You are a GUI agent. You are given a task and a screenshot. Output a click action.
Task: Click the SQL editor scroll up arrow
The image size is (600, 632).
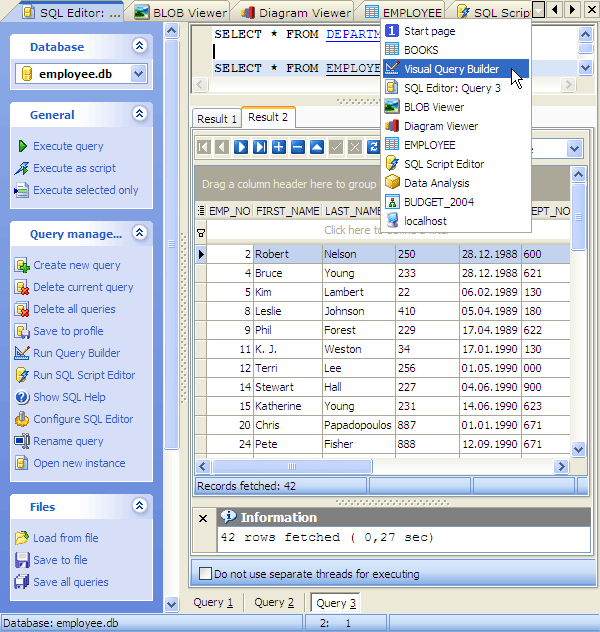(585, 35)
